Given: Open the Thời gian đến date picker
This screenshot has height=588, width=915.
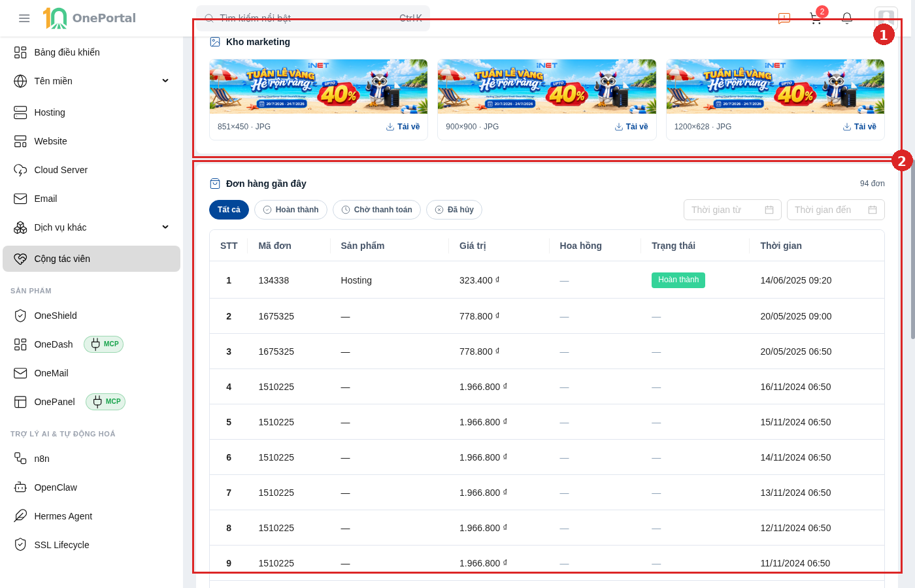Looking at the screenshot, I should tap(836, 210).
